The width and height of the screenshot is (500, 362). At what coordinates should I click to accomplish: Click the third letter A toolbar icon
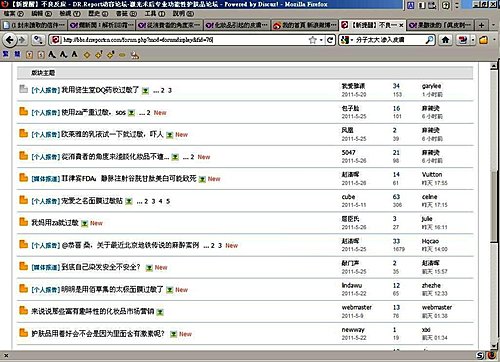pyautogui.click(x=75, y=54)
